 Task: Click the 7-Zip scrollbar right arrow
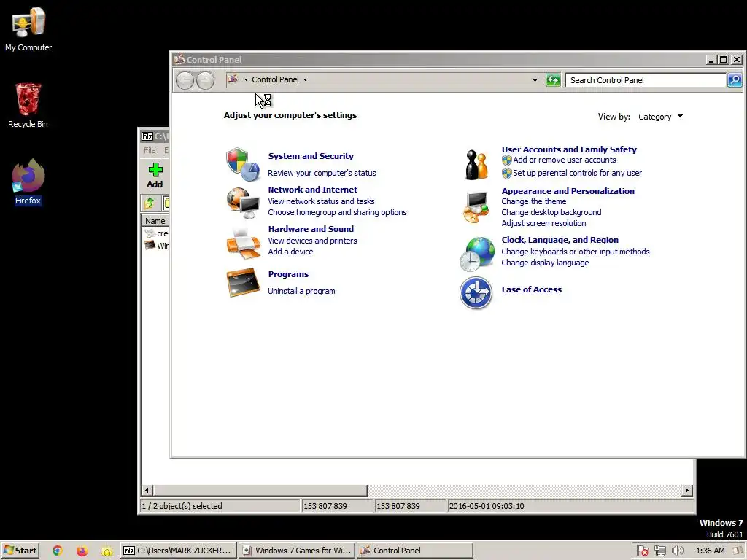pyautogui.click(x=686, y=490)
